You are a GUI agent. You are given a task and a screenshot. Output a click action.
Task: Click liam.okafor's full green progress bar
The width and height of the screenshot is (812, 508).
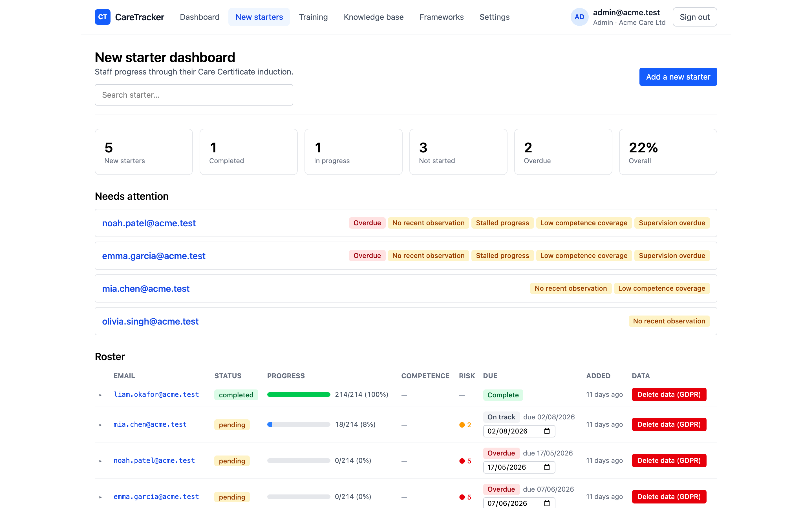pos(299,395)
